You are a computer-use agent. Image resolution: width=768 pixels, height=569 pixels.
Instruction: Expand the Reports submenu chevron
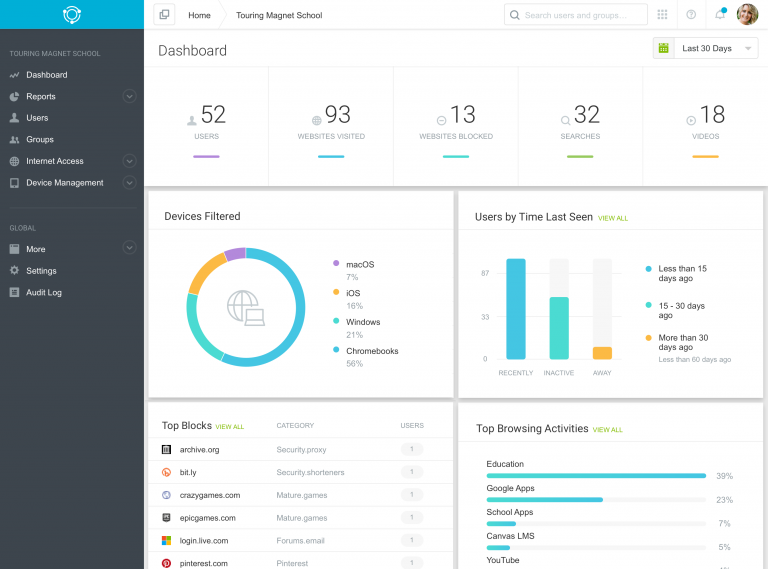(x=129, y=97)
